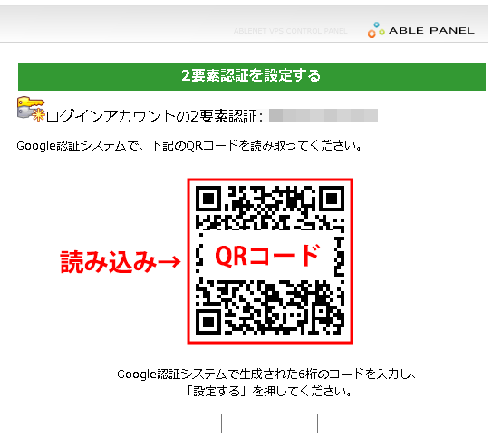Click the key icon beside login account heading

tap(31, 109)
